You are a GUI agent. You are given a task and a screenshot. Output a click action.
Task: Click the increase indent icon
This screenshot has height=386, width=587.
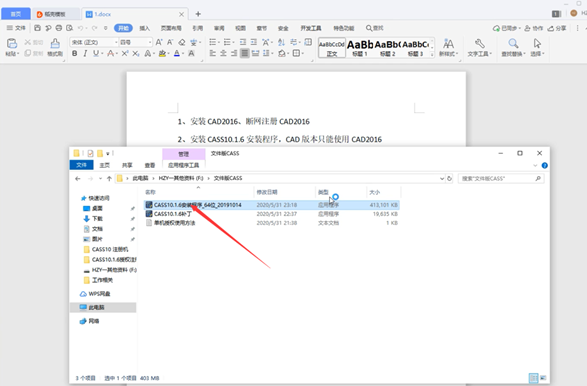pos(253,42)
